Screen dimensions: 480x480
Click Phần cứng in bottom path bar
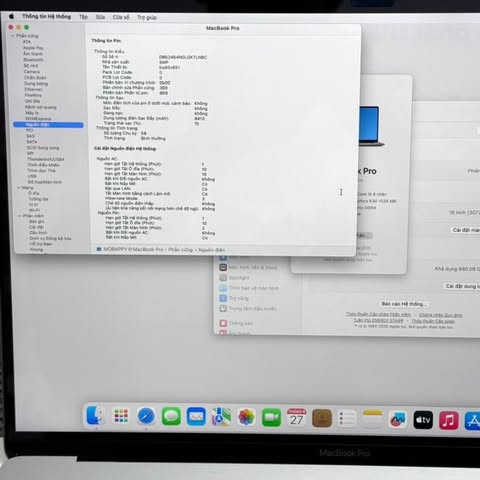180,249
